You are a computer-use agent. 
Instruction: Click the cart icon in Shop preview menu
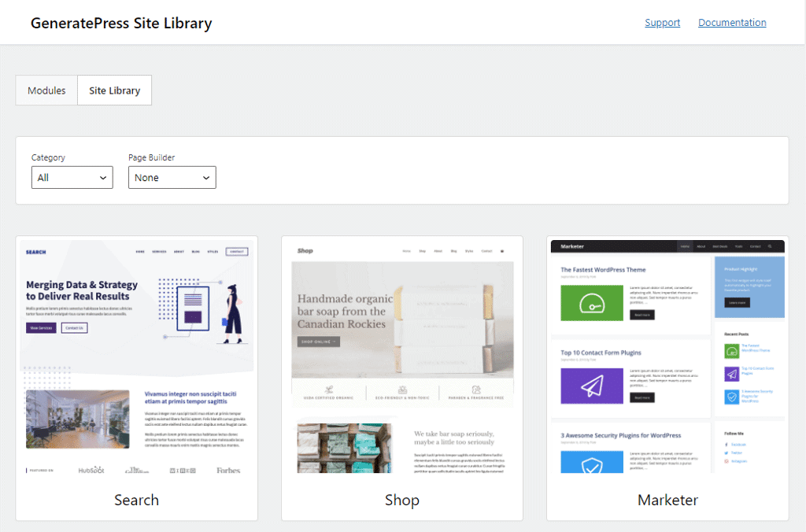(503, 251)
